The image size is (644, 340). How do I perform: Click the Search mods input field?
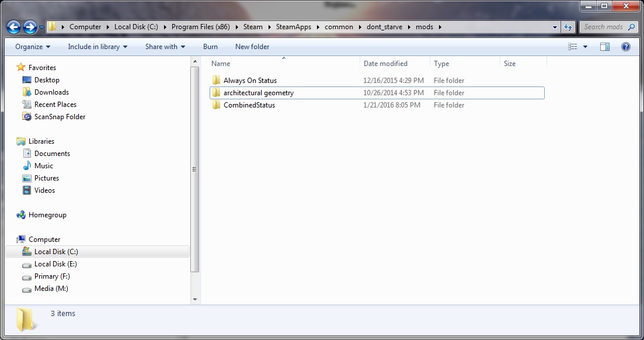tap(607, 27)
